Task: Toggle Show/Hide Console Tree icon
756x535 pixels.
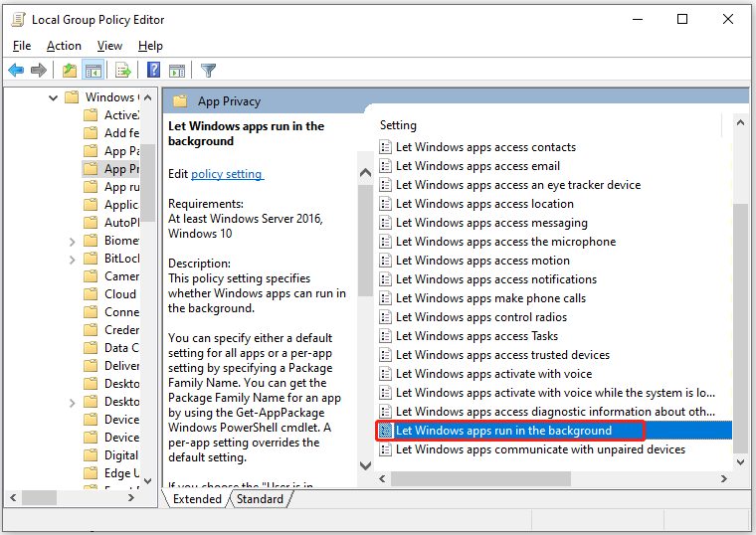Action: pos(94,71)
